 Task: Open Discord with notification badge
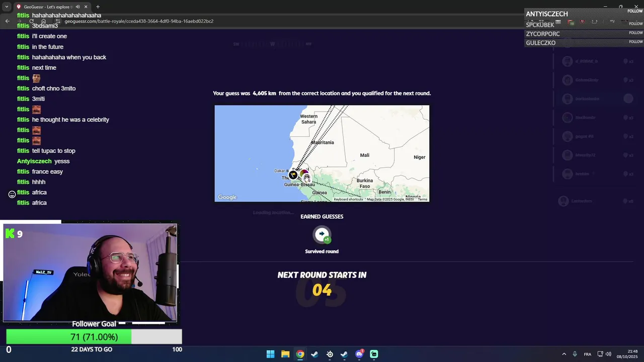359,354
